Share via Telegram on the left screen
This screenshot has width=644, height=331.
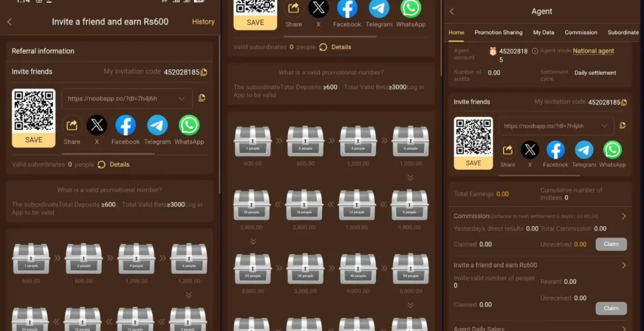click(157, 125)
